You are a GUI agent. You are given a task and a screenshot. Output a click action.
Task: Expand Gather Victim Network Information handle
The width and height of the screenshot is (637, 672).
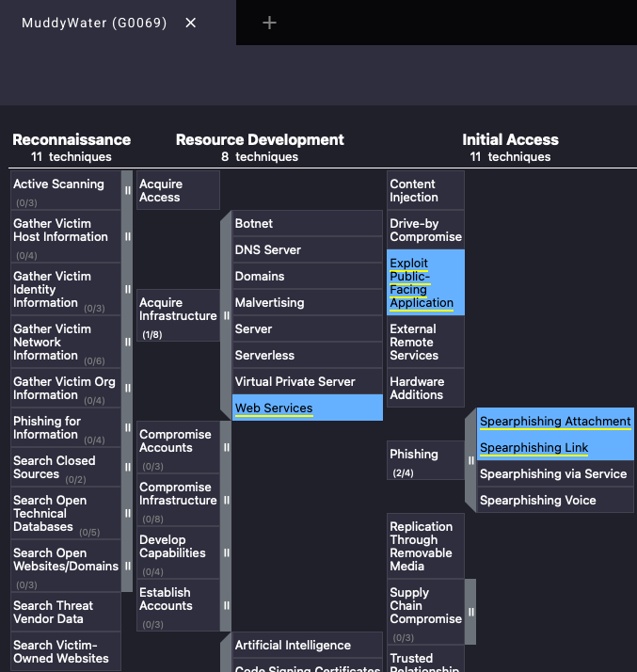pyautogui.click(x=127, y=342)
